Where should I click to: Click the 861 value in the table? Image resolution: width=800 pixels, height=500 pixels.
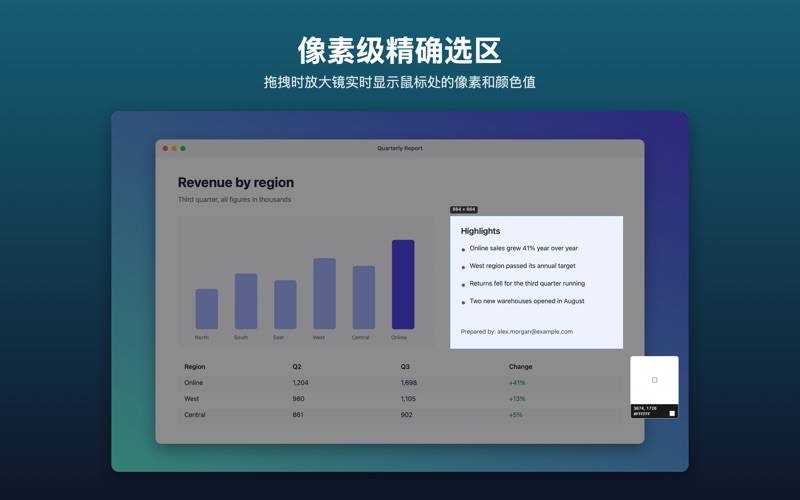298,415
